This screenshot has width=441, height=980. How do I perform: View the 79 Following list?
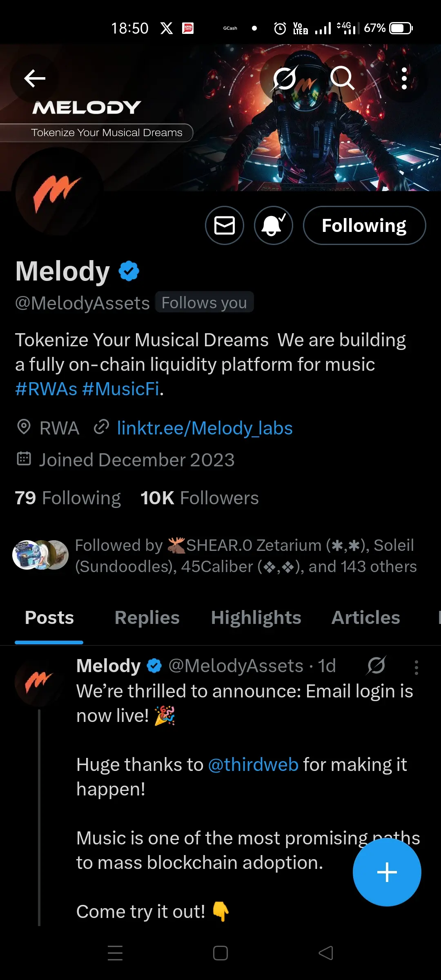(x=68, y=498)
